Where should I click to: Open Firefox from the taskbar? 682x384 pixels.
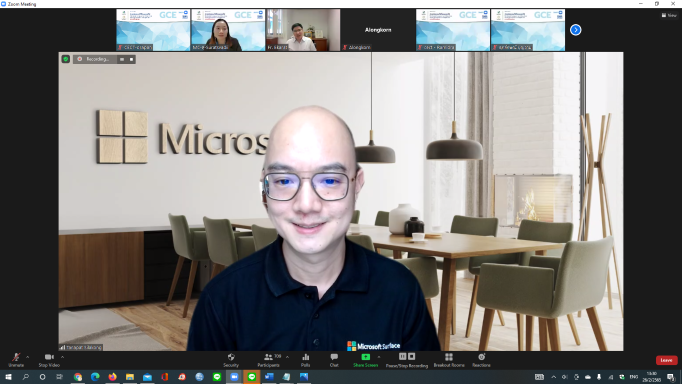112,377
